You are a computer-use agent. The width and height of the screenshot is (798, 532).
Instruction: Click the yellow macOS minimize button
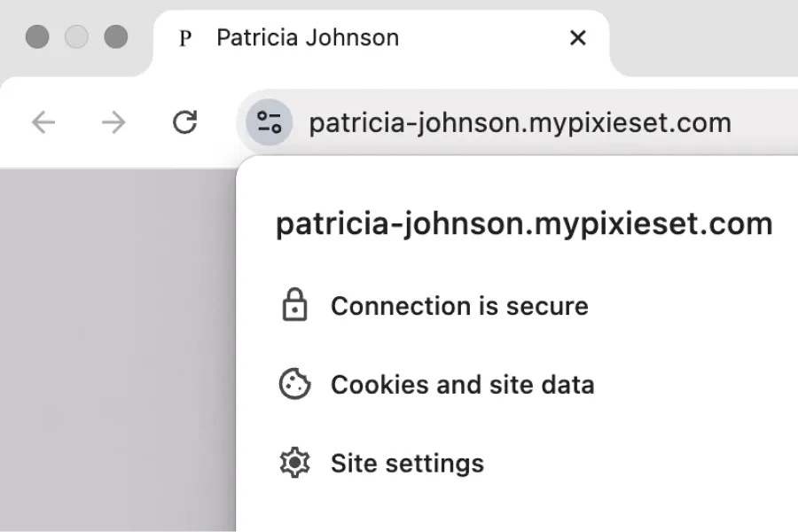[76, 37]
